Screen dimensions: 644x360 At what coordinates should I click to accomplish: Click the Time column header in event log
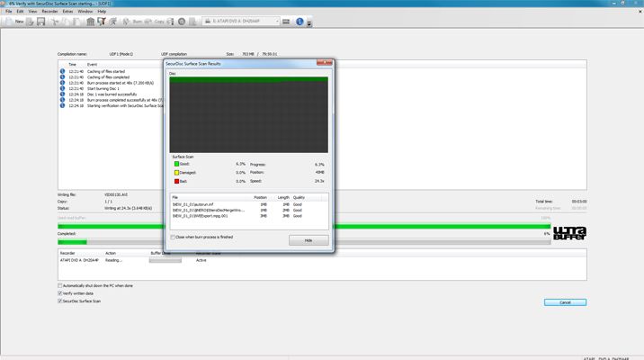pos(72,65)
